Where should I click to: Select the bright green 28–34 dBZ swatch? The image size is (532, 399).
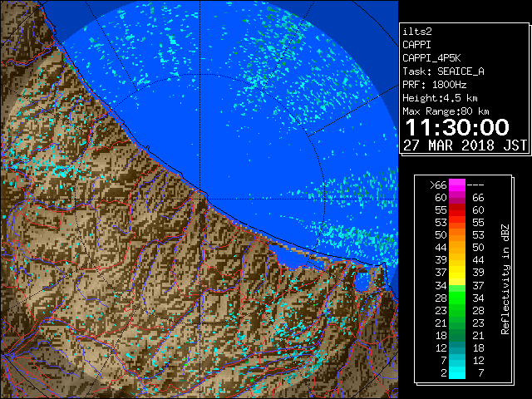(457, 298)
